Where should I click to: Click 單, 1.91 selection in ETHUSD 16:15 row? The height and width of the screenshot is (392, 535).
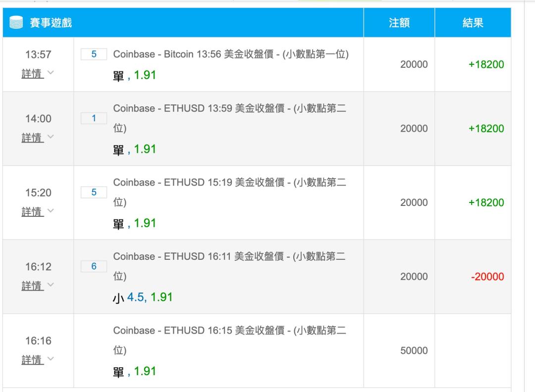pyautogui.click(x=134, y=371)
